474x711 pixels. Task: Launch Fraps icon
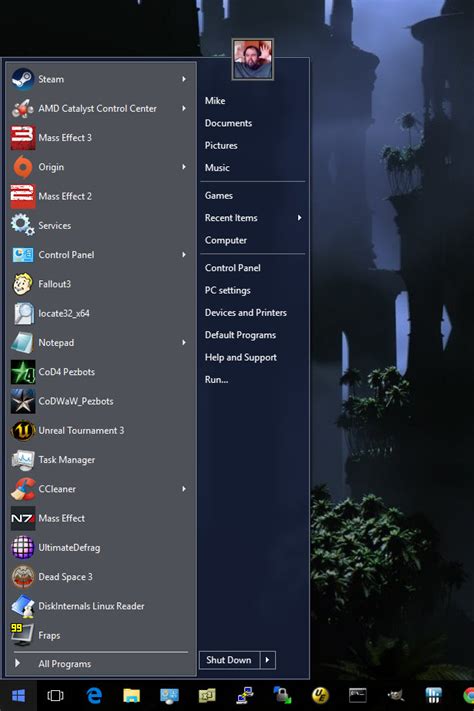coord(23,635)
